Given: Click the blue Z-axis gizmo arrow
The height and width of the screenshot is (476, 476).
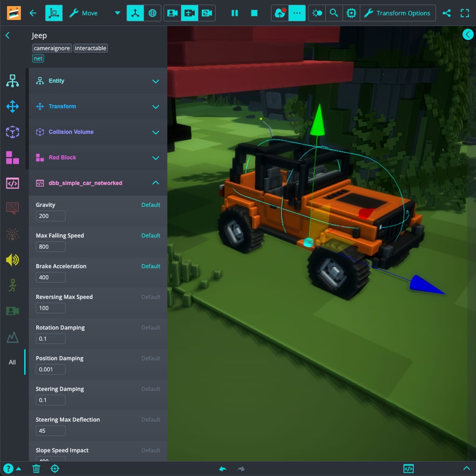Looking at the screenshot, I should 426,286.
